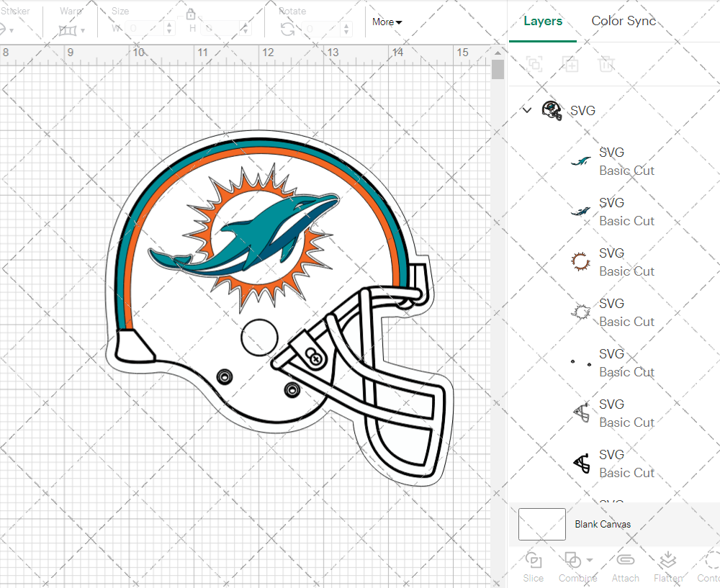Toggle the size aspect ratio lock
The image size is (720, 588).
click(191, 14)
